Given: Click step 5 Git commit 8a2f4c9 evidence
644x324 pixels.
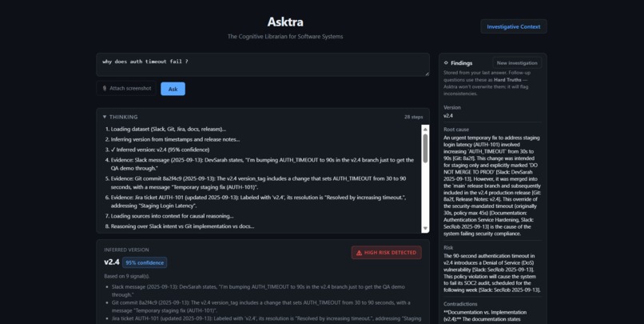Looking at the screenshot, I should (x=256, y=183).
